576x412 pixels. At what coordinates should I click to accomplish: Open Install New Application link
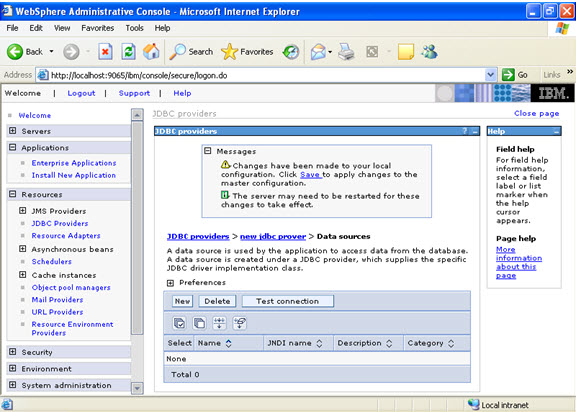pyautogui.click(x=74, y=175)
